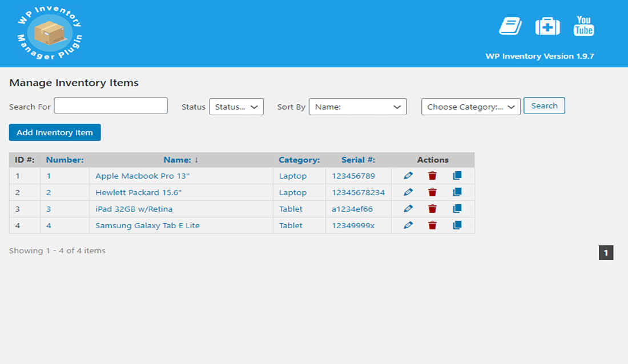The width and height of the screenshot is (628, 364).
Task: Sort table by Serial # column header
Action: [358, 160]
